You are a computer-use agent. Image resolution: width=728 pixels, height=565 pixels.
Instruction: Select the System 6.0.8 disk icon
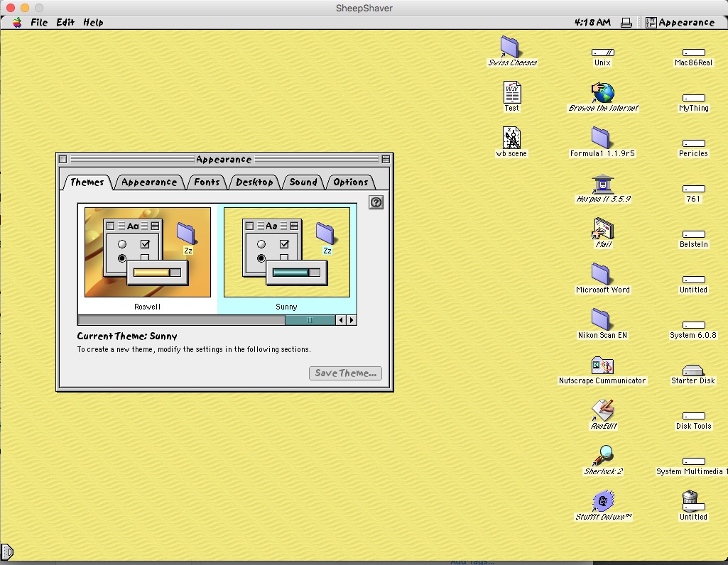click(694, 325)
